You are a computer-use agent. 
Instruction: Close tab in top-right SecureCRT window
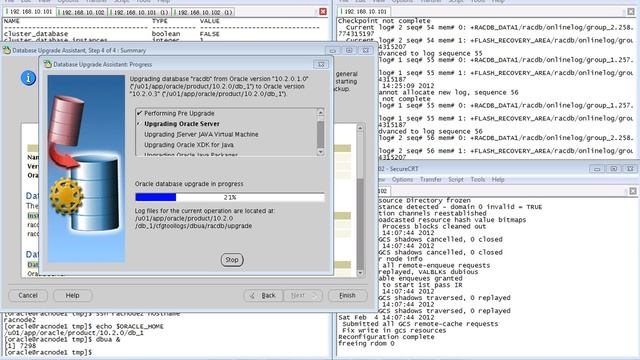coord(631,11)
